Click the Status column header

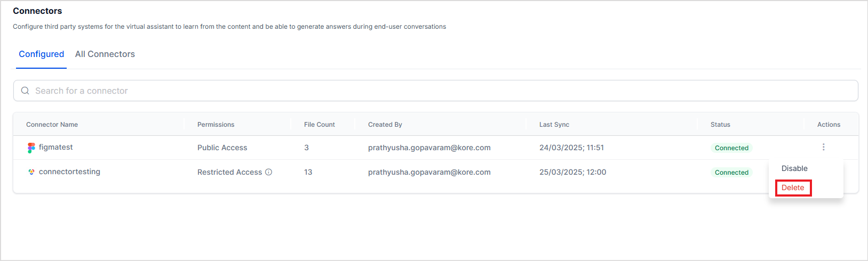coord(720,125)
